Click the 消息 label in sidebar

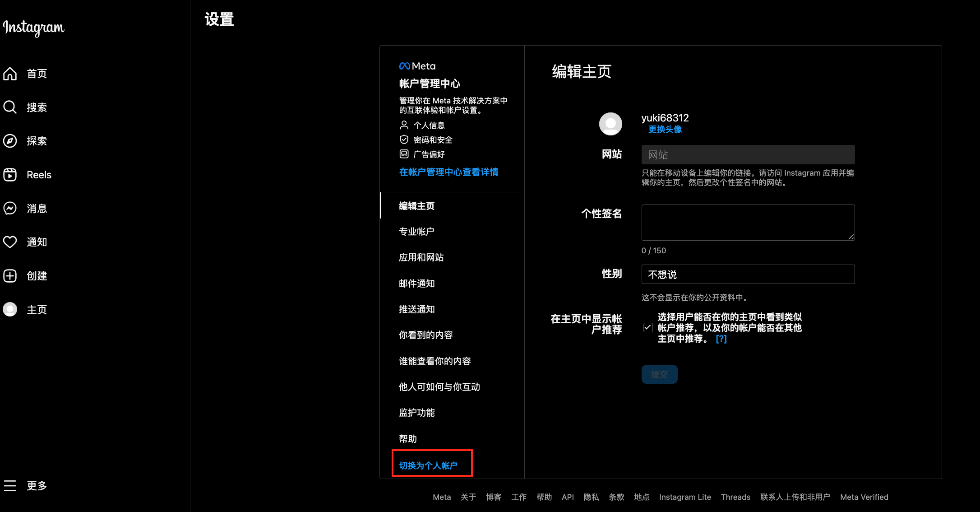click(37, 209)
